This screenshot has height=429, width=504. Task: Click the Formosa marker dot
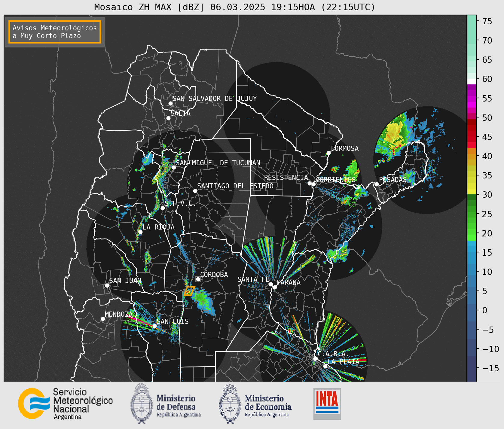click(328, 153)
